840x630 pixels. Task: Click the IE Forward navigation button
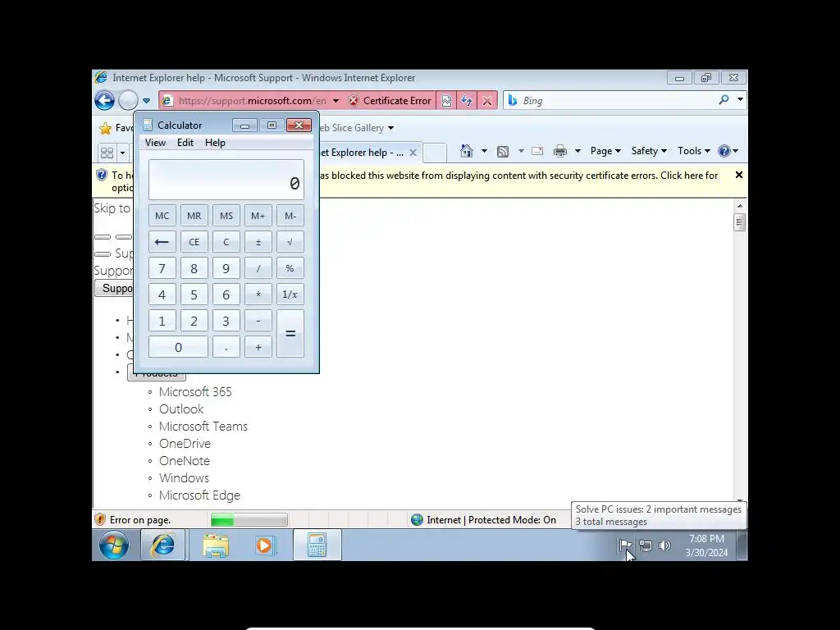pyautogui.click(x=128, y=100)
